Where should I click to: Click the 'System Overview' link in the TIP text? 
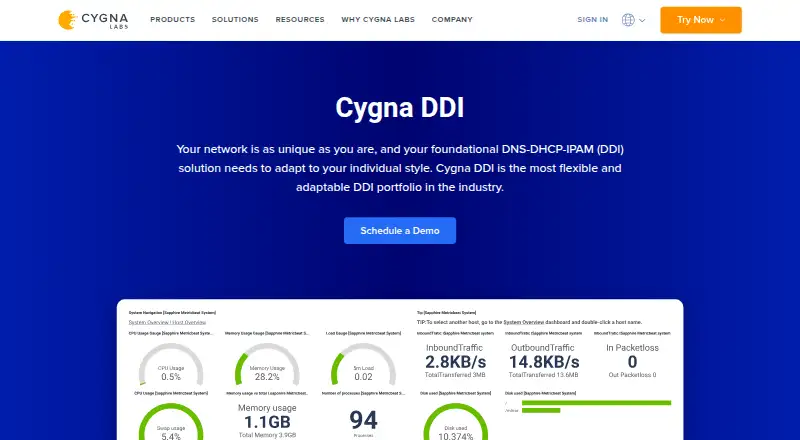coord(523,322)
